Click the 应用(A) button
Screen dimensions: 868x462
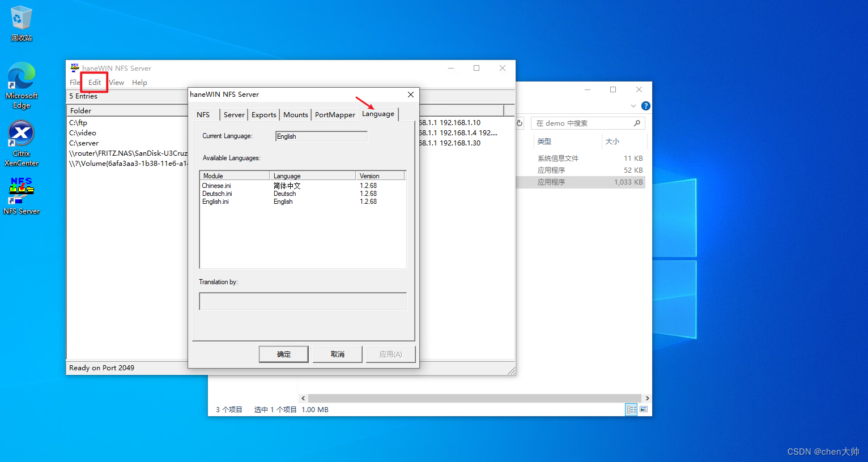(390, 354)
